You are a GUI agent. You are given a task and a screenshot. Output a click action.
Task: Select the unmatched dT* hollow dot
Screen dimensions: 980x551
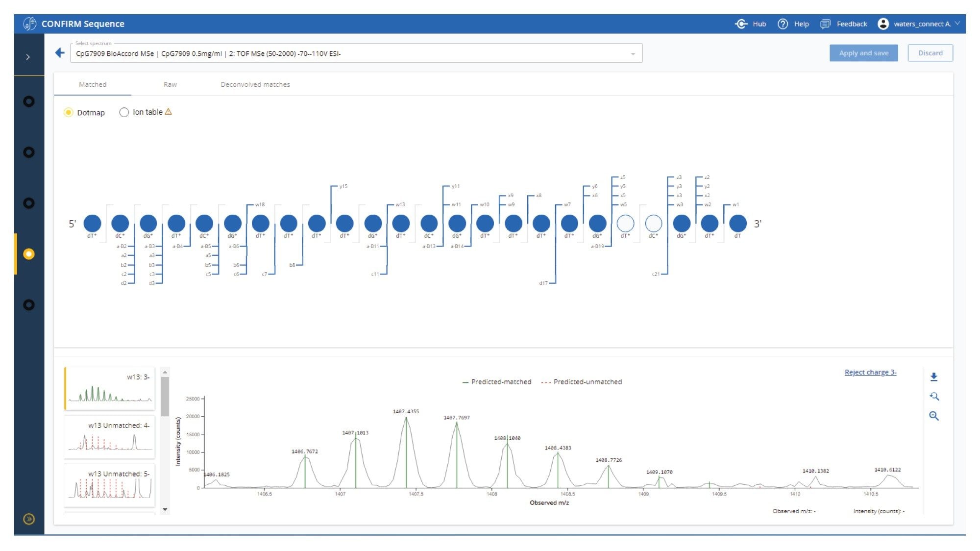[625, 223]
